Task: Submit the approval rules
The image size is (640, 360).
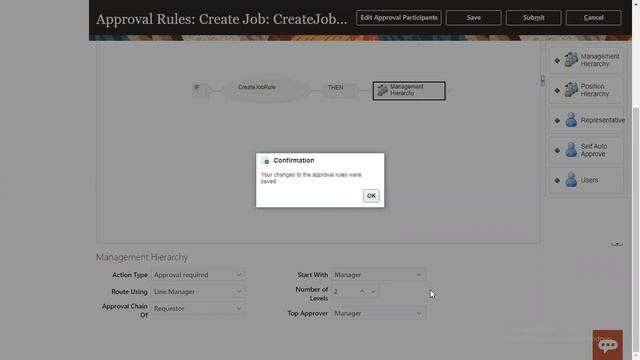Action: (533, 18)
